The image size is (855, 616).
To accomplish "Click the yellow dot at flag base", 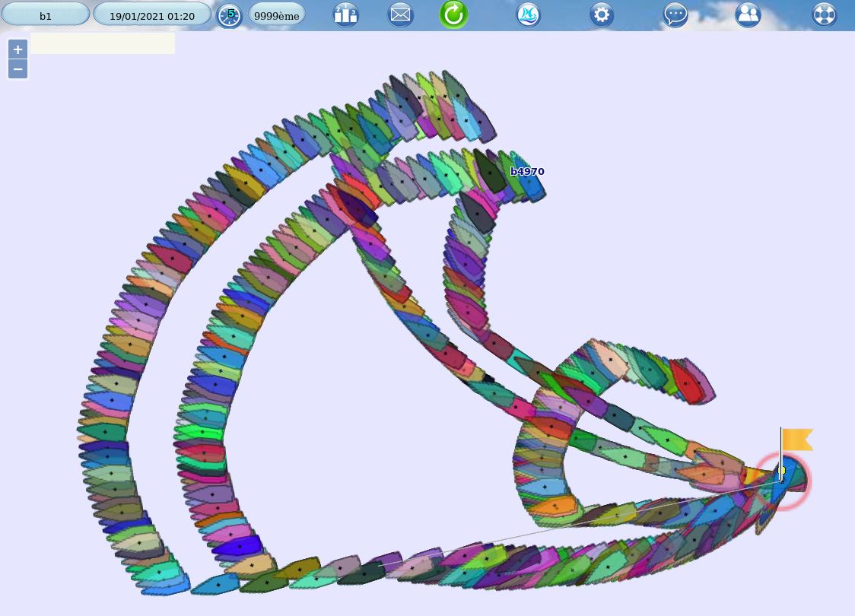I will pos(782,471).
